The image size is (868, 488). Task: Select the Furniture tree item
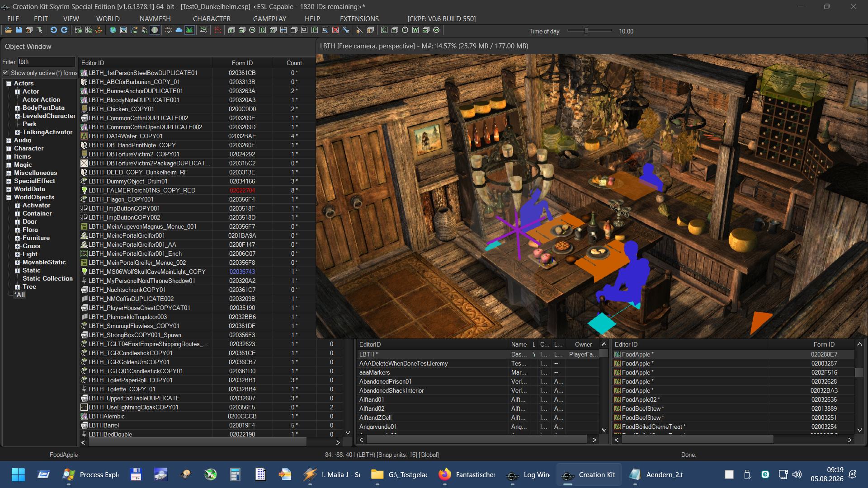(36, 238)
